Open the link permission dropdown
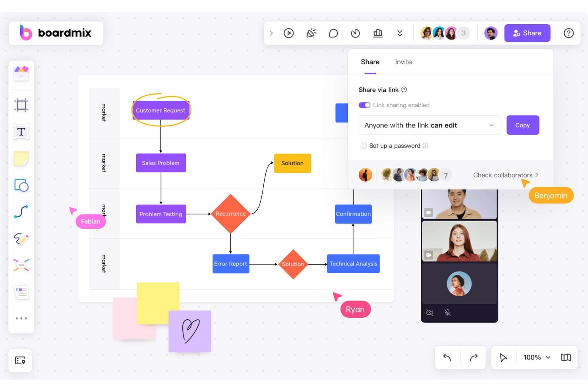 (x=430, y=125)
